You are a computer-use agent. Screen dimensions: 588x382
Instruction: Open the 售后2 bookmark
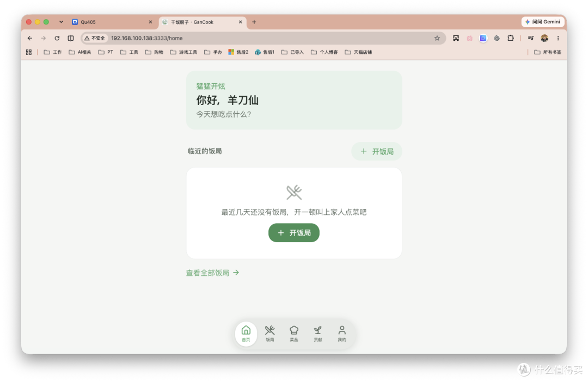(x=238, y=52)
